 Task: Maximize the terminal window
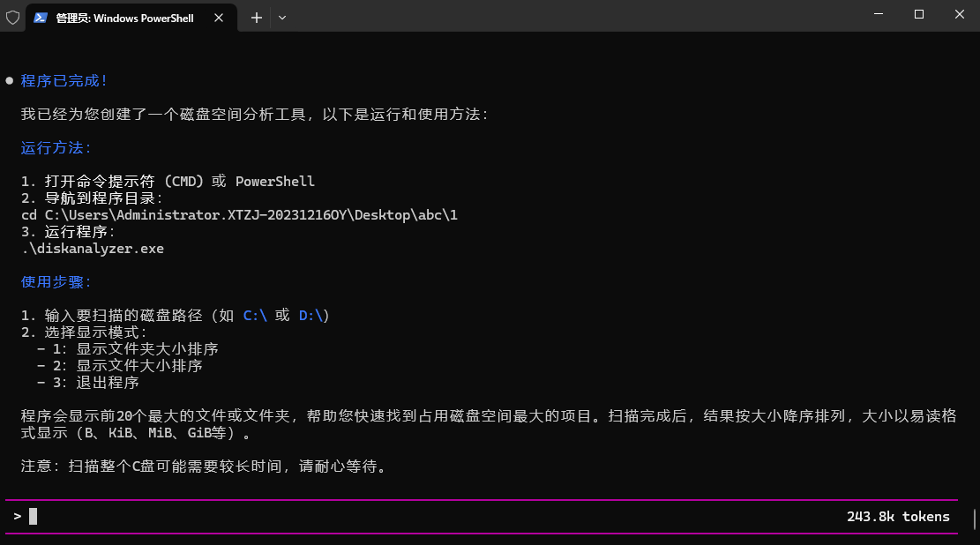[919, 14]
